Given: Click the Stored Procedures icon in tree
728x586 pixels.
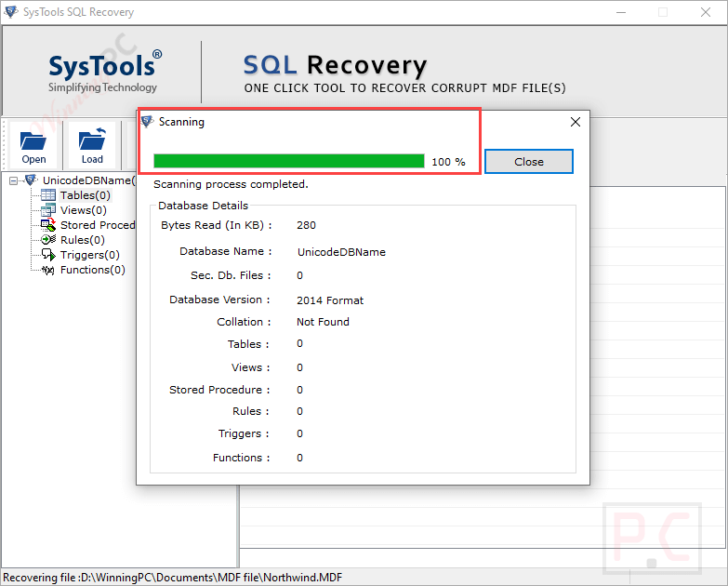Looking at the screenshot, I should [x=48, y=225].
